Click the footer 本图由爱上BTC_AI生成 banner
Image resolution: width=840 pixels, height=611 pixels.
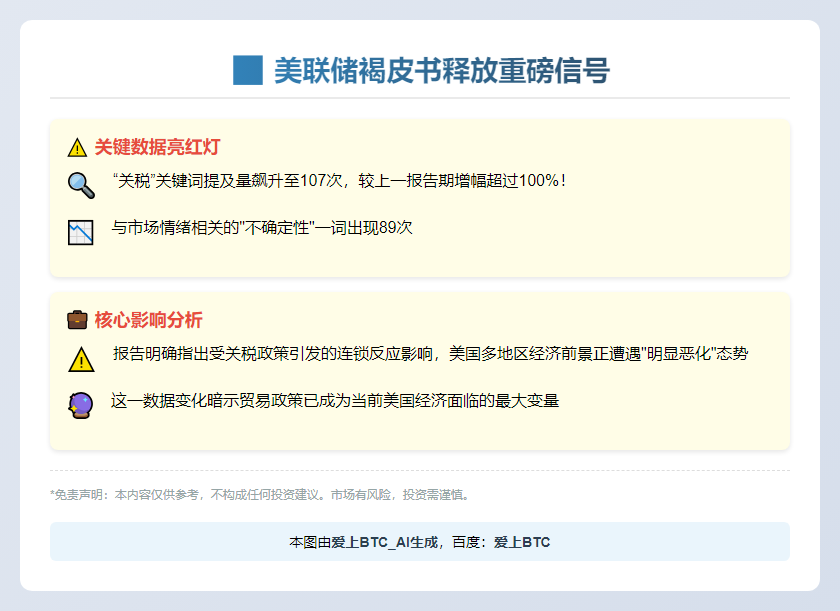pyautogui.click(x=420, y=542)
